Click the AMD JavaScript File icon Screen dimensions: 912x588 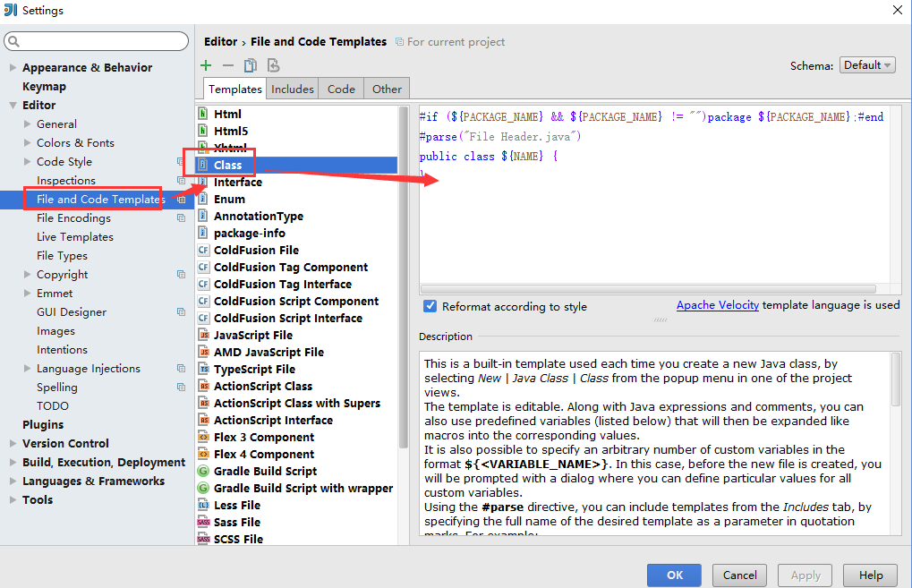point(203,352)
